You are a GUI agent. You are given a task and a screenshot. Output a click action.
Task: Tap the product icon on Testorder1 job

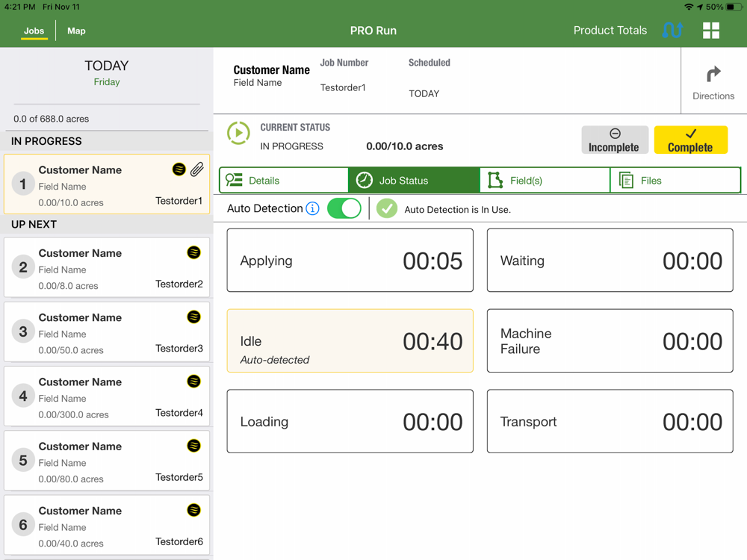(179, 169)
